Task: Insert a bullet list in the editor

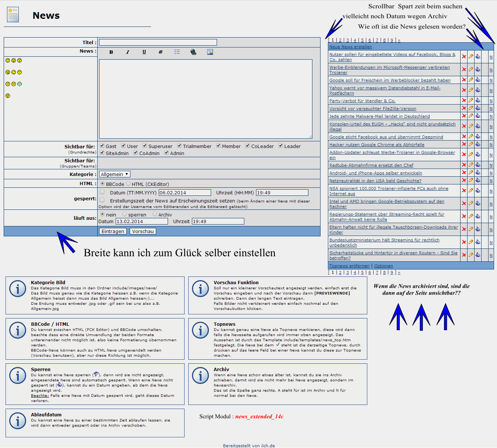Action: click(x=177, y=52)
